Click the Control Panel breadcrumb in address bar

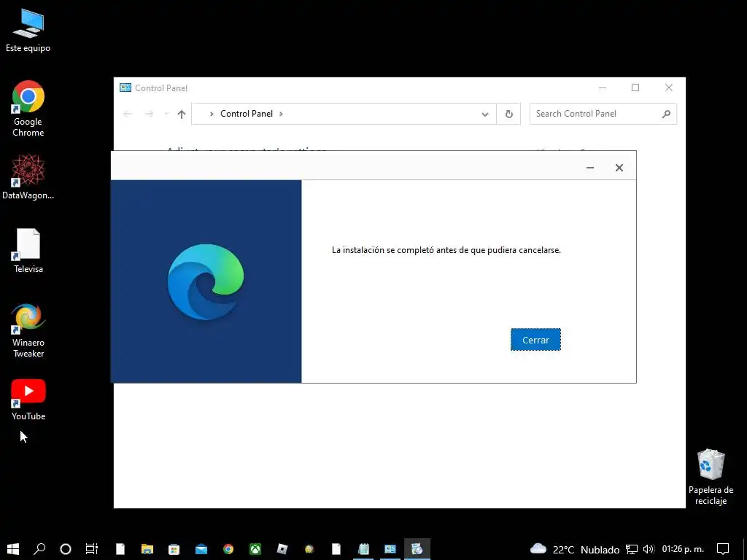247,114
